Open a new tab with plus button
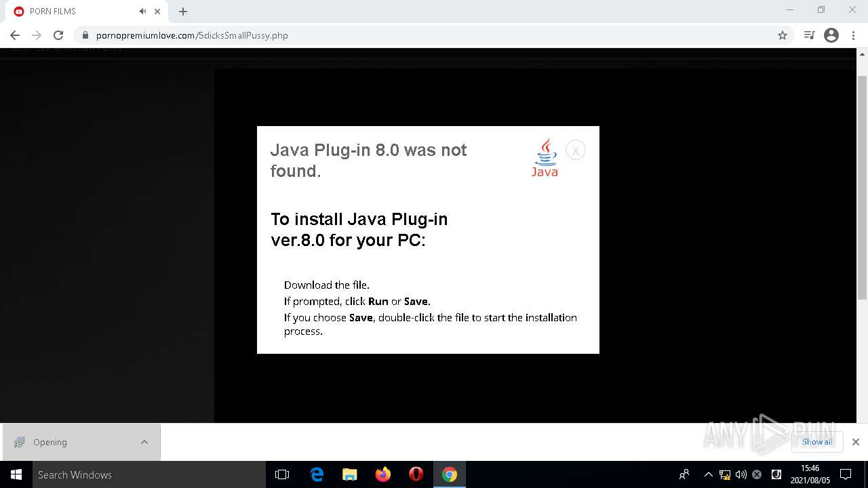 [183, 12]
